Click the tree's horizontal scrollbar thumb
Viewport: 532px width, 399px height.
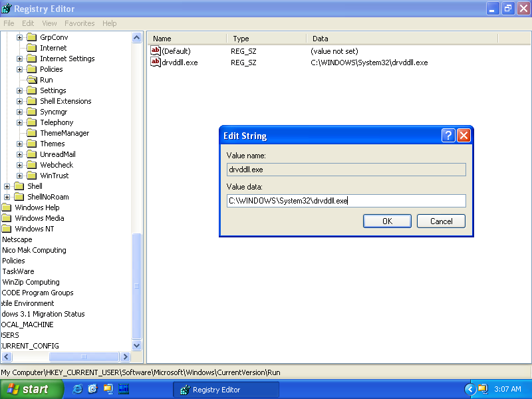(84, 356)
